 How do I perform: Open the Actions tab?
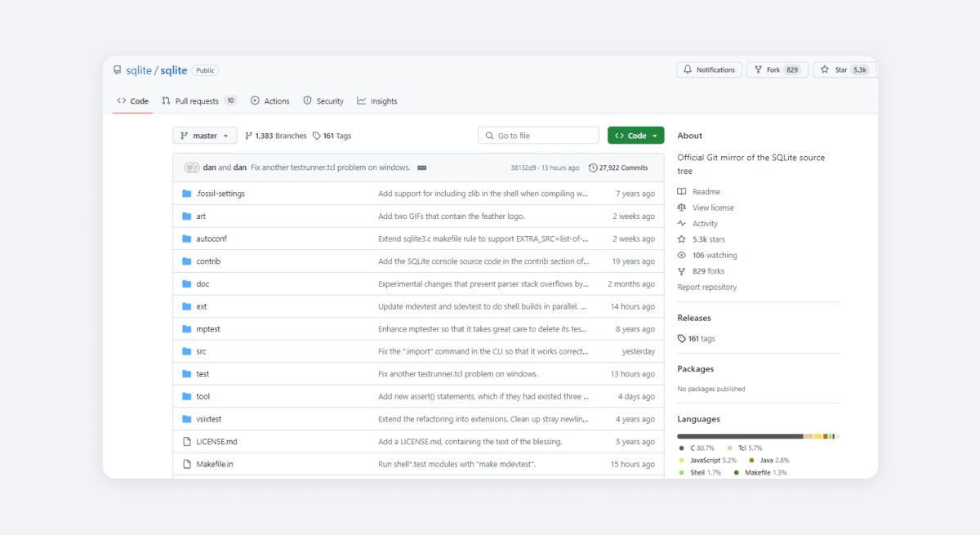pyautogui.click(x=269, y=101)
